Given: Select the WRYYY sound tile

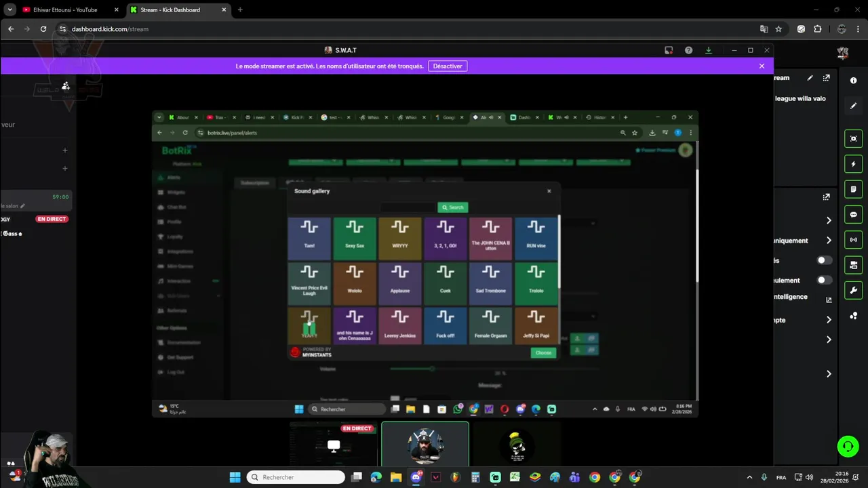Looking at the screenshot, I should pyautogui.click(x=400, y=239).
